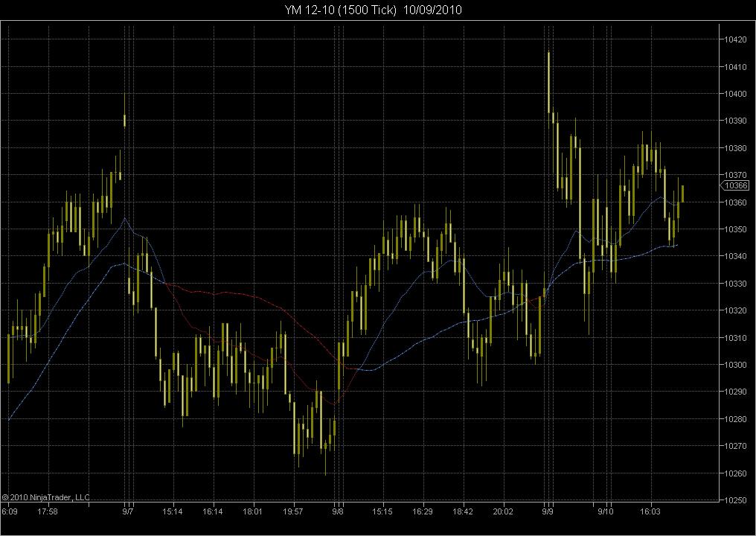
Task: Click the 10360 price axis label
Action: pos(736,202)
